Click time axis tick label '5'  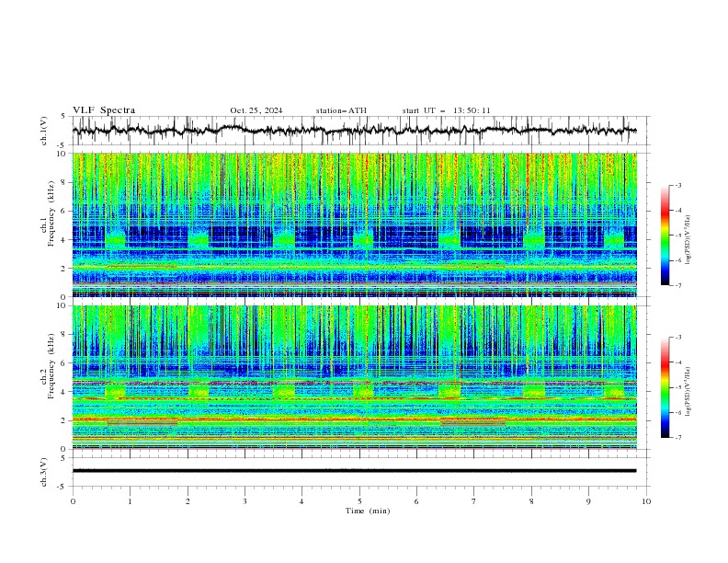point(359,501)
